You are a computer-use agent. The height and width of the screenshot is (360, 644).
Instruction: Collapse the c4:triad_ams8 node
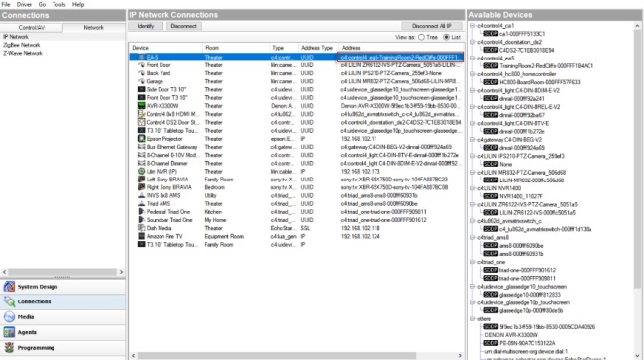point(473,237)
